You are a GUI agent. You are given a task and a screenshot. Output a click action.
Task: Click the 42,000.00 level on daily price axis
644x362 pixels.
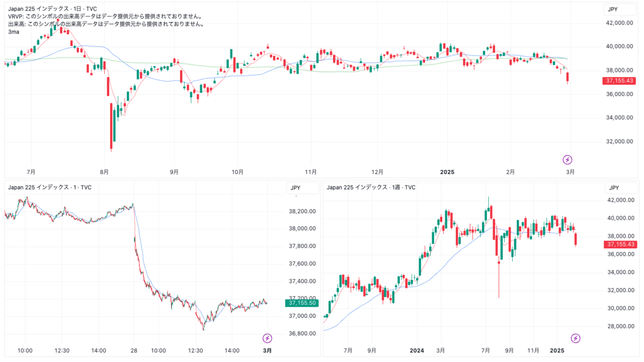pos(618,23)
